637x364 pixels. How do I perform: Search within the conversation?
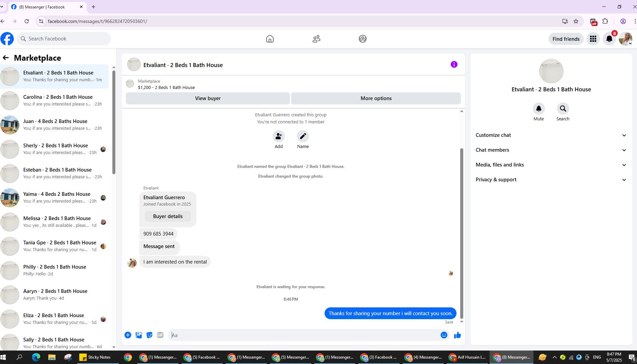coord(563,109)
